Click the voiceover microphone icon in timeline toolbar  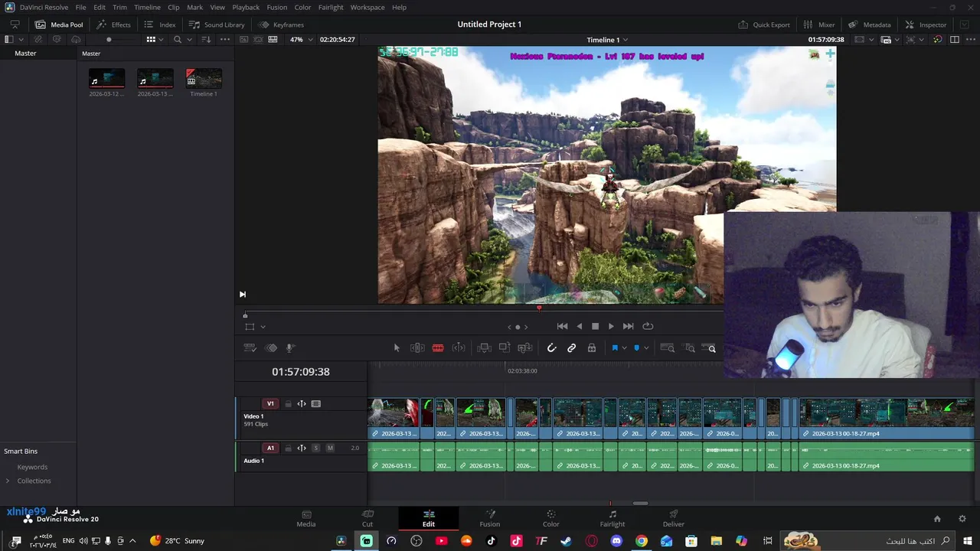[x=290, y=347]
